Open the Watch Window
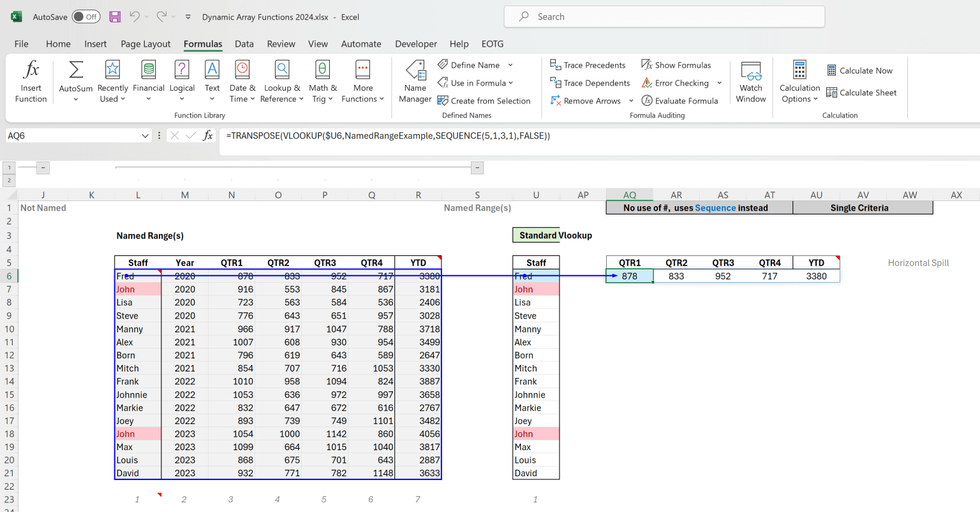The image size is (980, 512). point(750,80)
